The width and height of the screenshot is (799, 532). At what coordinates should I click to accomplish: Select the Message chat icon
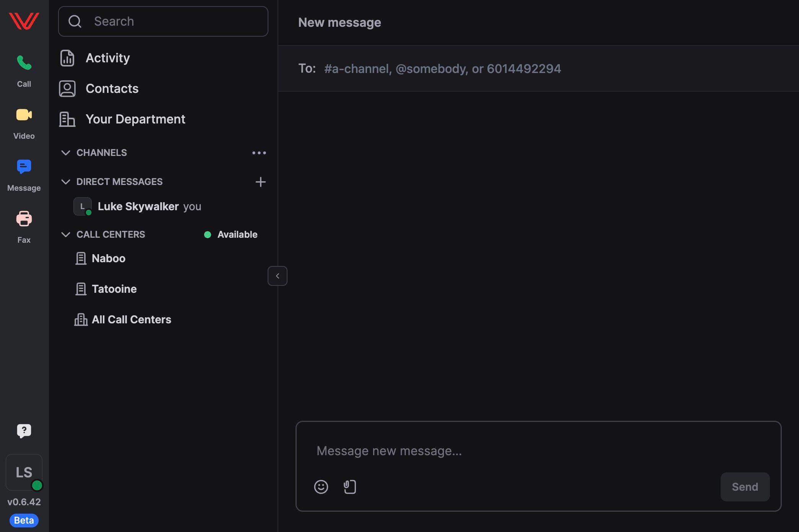[x=24, y=167]
